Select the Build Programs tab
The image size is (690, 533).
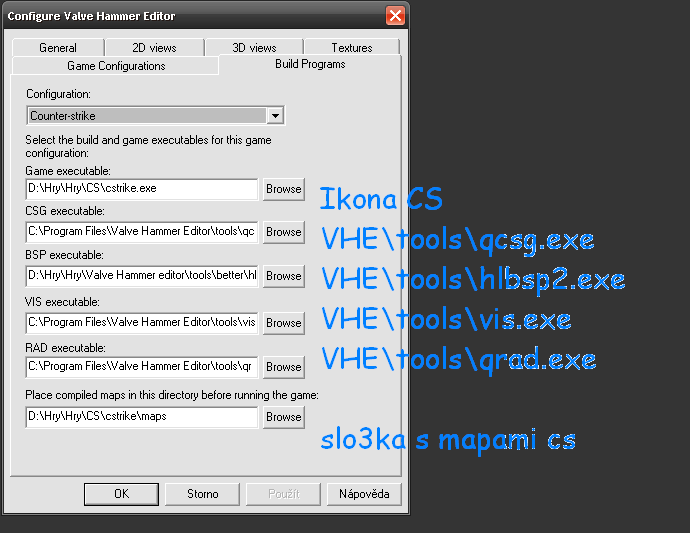coord(310,64)
